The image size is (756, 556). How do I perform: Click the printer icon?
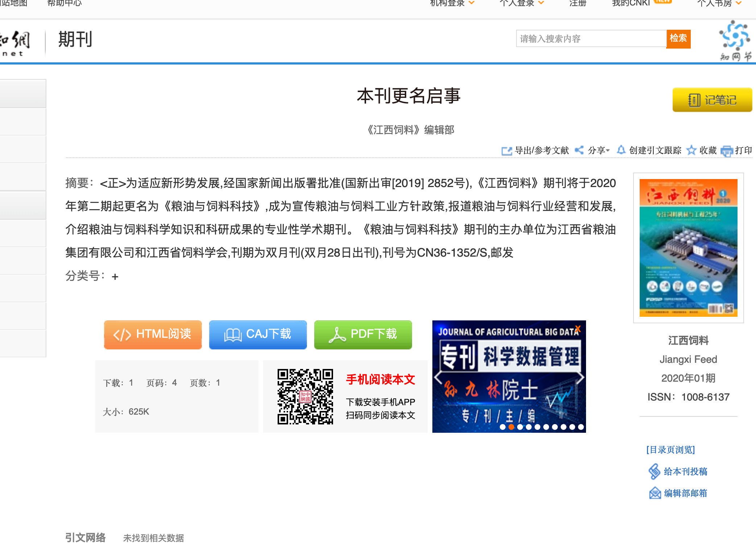point(727,151)
